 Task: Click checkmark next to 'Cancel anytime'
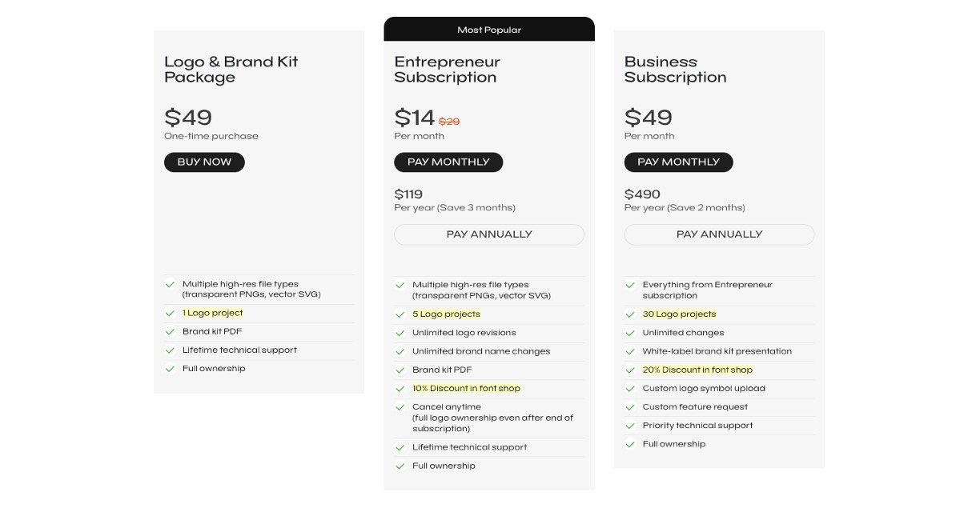400,407
